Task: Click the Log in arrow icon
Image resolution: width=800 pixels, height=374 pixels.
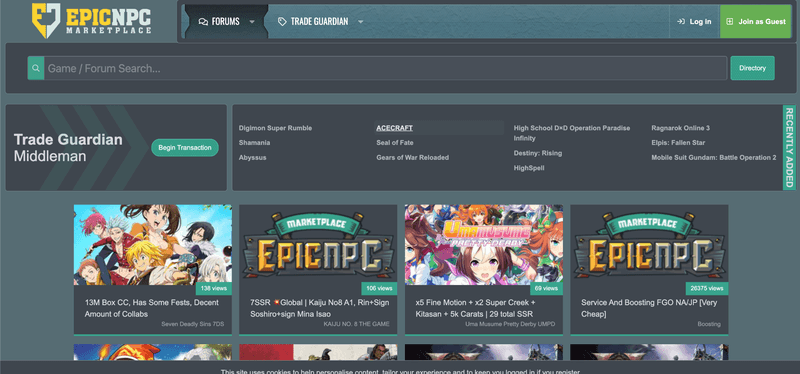Action: point(681,21)
